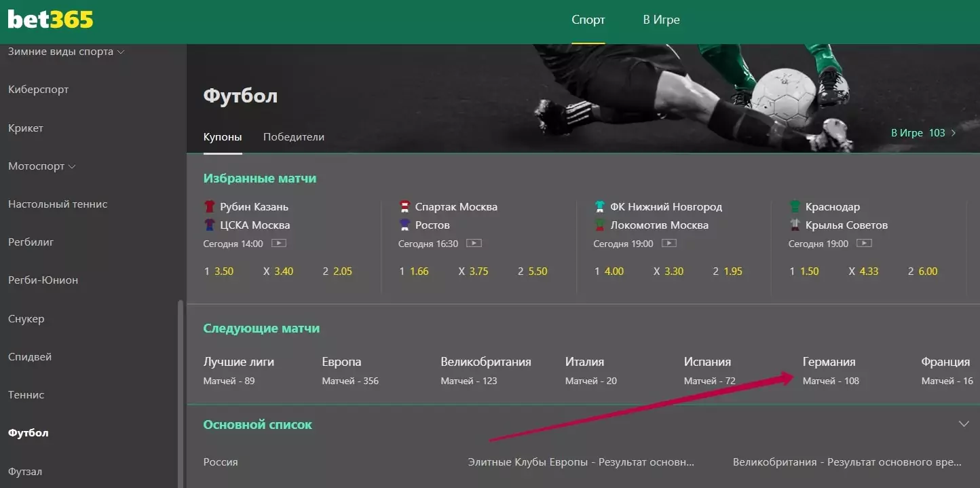Open Футзал in the sidebar
The width and height of the screenshot is (980, 488).
25,472
